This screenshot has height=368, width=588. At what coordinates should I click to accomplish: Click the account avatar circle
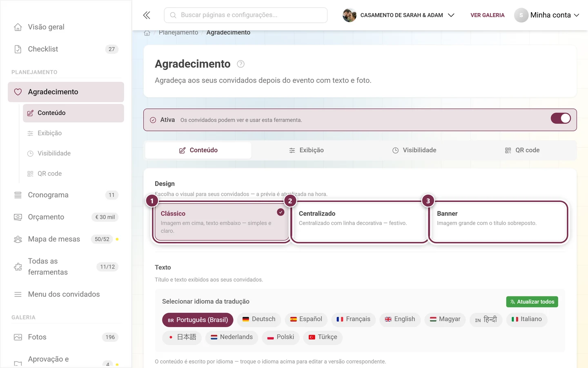[x=521, y=15]
